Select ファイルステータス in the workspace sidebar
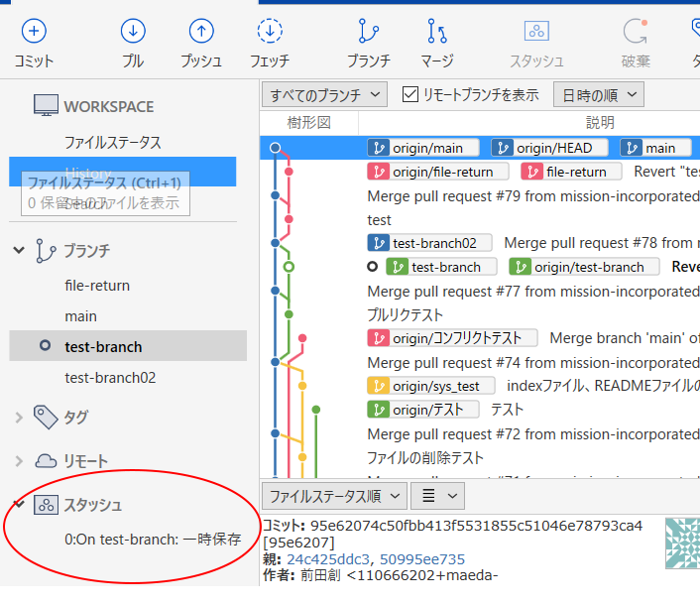Screen dimensions: 700x605 (112, 142)
